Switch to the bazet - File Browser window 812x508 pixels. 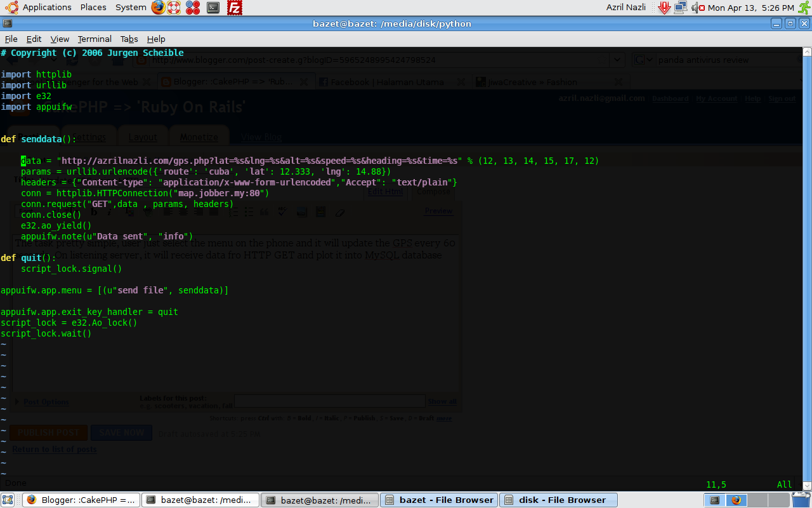439,500
